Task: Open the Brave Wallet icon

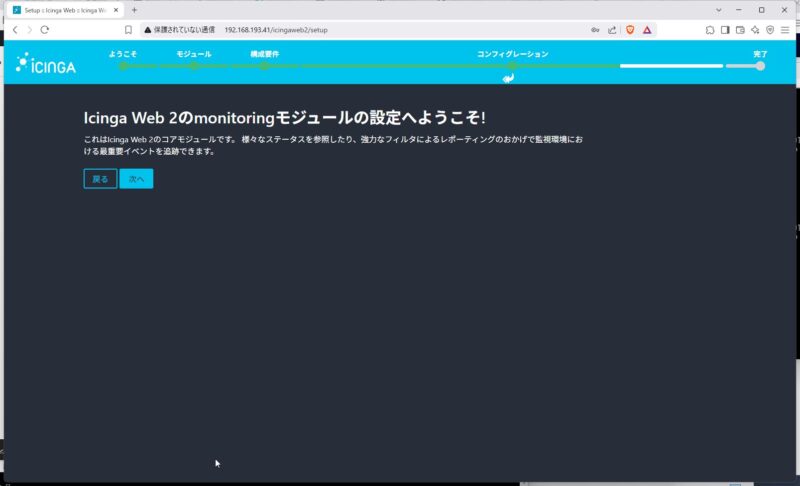Action: point(740,30)
